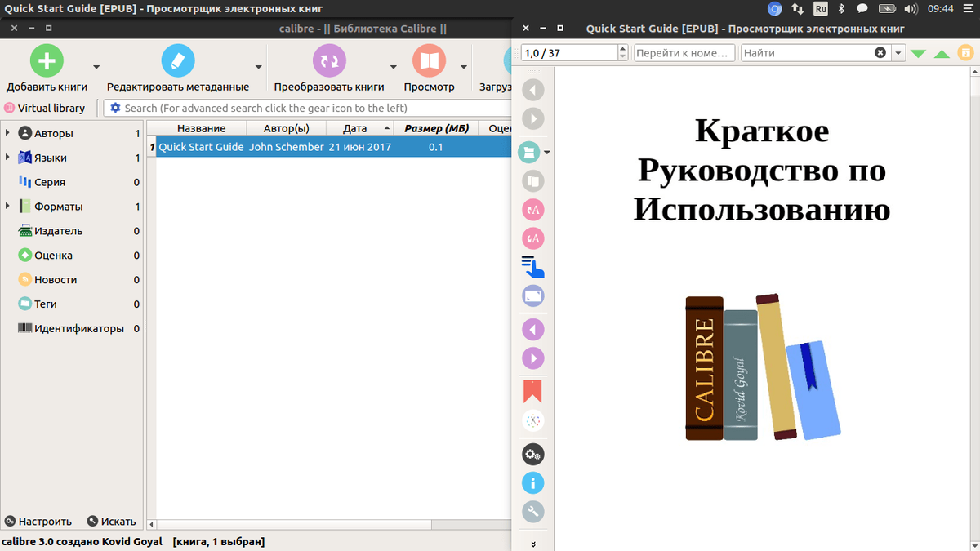This screenshot has height=551, width=980.
Task: Open the dropdown next to Редактировать метаданные
Action: click(x=258, y=69)
